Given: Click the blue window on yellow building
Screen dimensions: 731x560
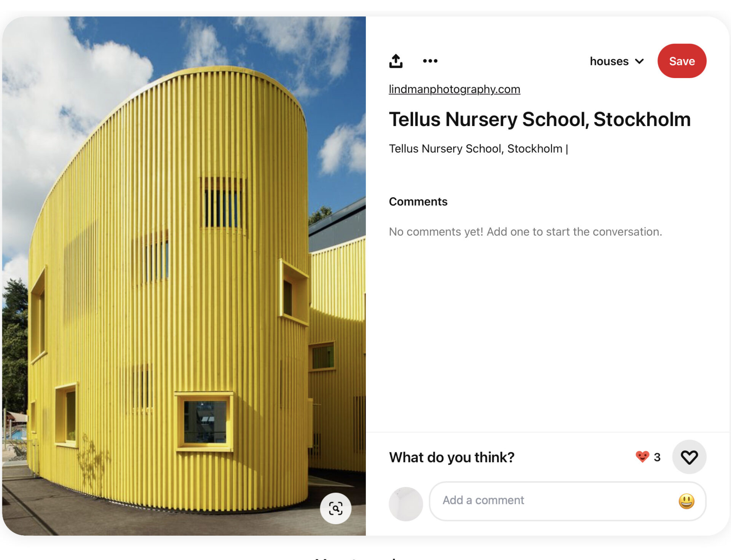Looking at the screenshot, I should 205,422.
